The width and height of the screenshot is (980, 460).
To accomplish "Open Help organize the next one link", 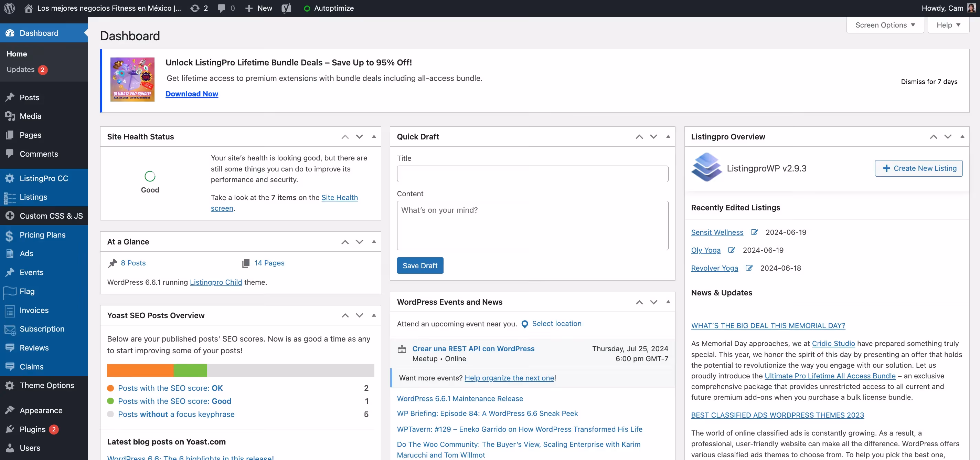I will click(509, 378).
